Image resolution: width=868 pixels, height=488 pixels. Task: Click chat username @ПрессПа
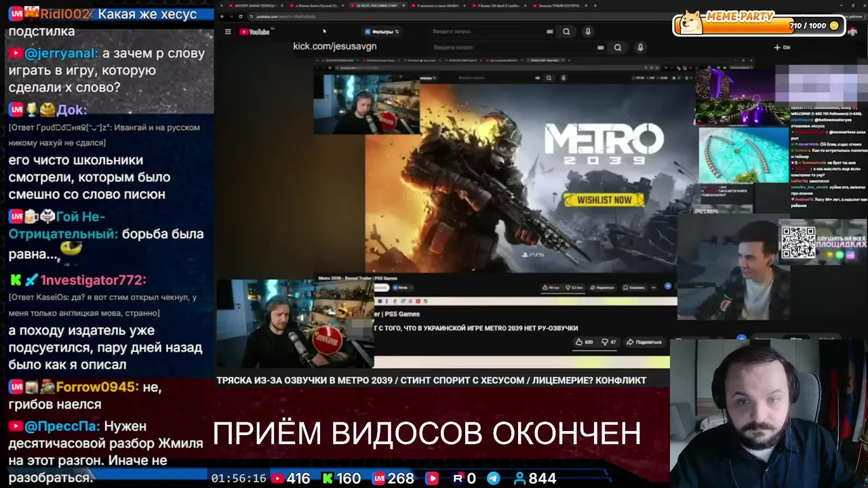pyautogui.click(x=62, y=426)
